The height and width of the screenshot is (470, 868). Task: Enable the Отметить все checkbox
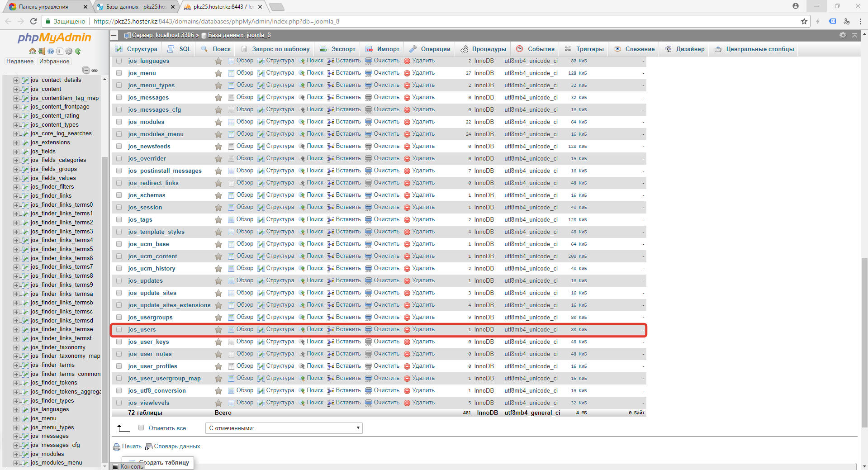141,427
